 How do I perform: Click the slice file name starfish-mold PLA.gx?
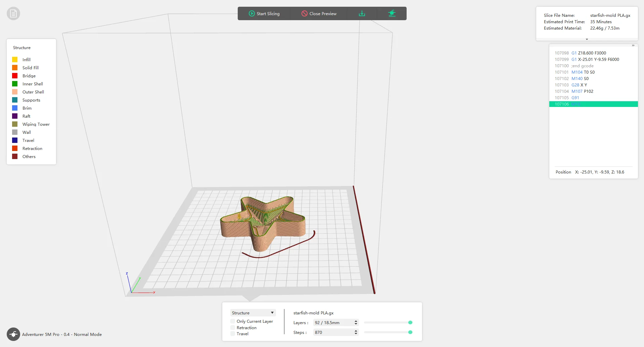coord(610,15)
